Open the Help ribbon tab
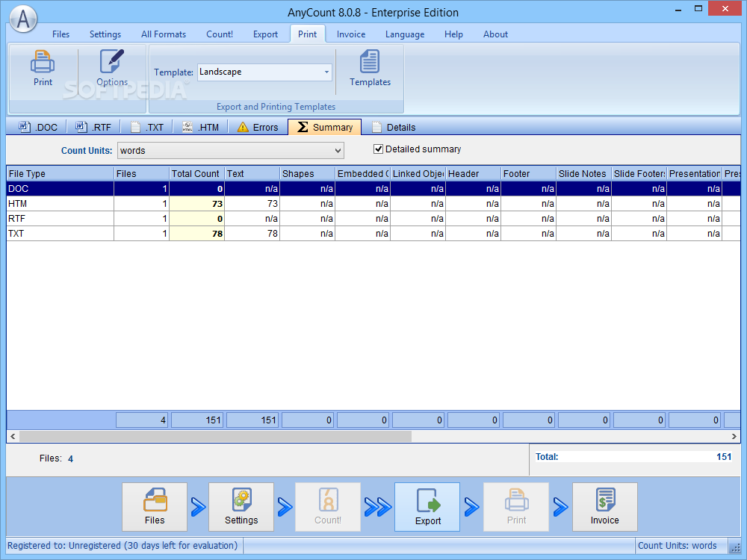 tap(453, 34)
